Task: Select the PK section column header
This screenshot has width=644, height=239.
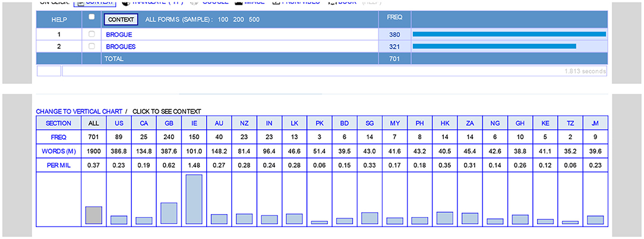Action: (319, 123)
